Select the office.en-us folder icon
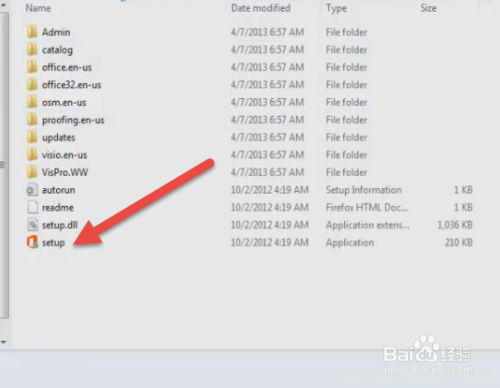 [x=32, y=67]
